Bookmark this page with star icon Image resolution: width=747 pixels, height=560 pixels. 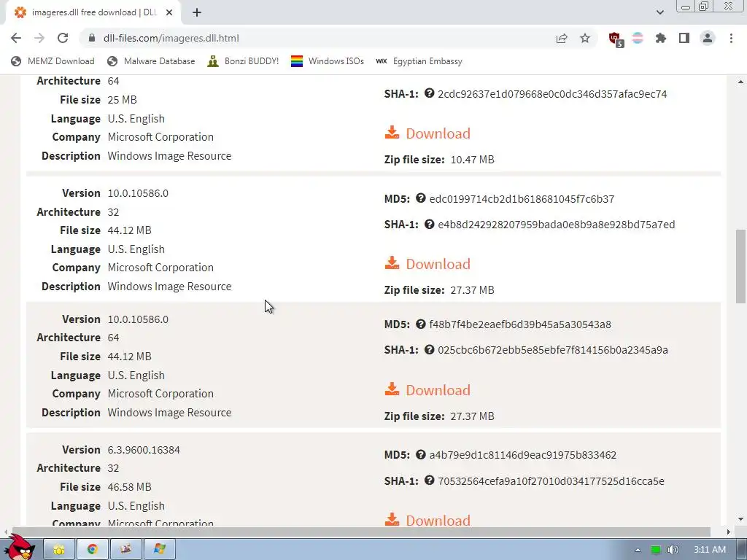tap(585, 38)
